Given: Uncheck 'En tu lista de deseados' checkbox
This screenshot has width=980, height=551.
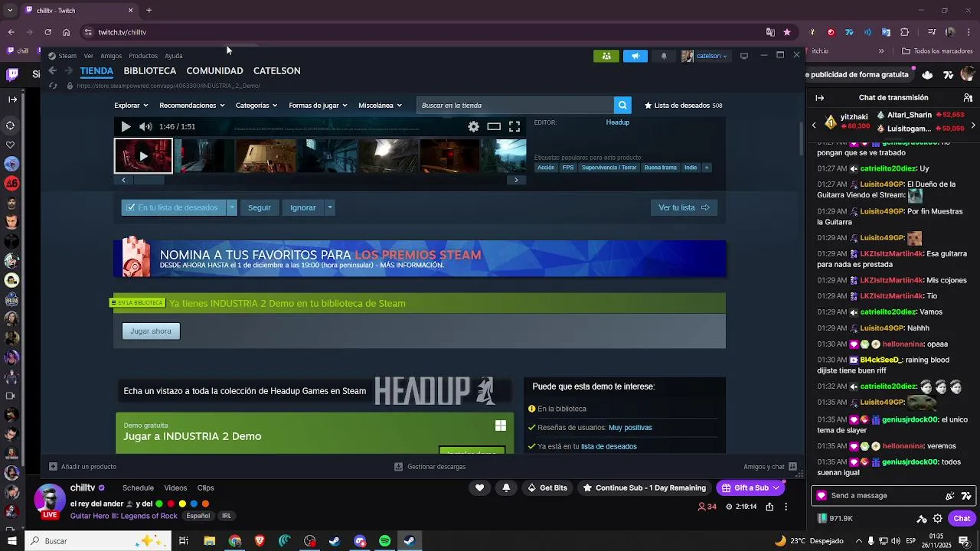Looking at the screenshot, I should pyautogui.click(x=131, y=207).
